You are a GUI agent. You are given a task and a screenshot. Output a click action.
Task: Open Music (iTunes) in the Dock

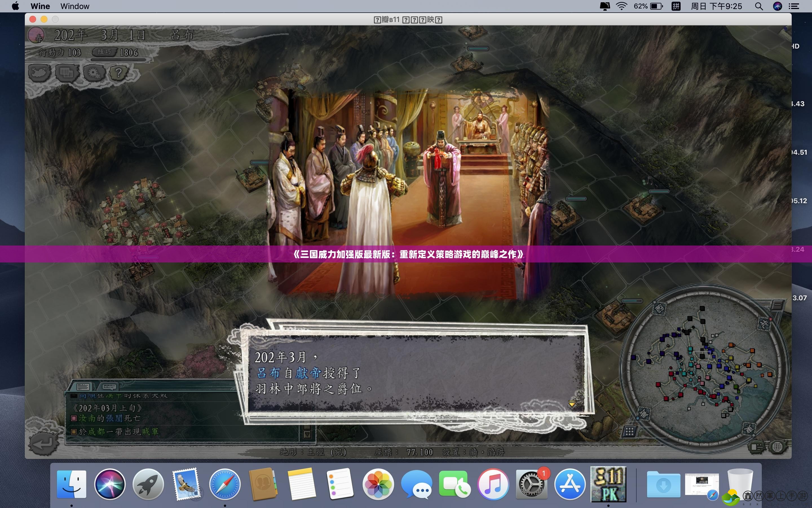click(x=493, y=484)
